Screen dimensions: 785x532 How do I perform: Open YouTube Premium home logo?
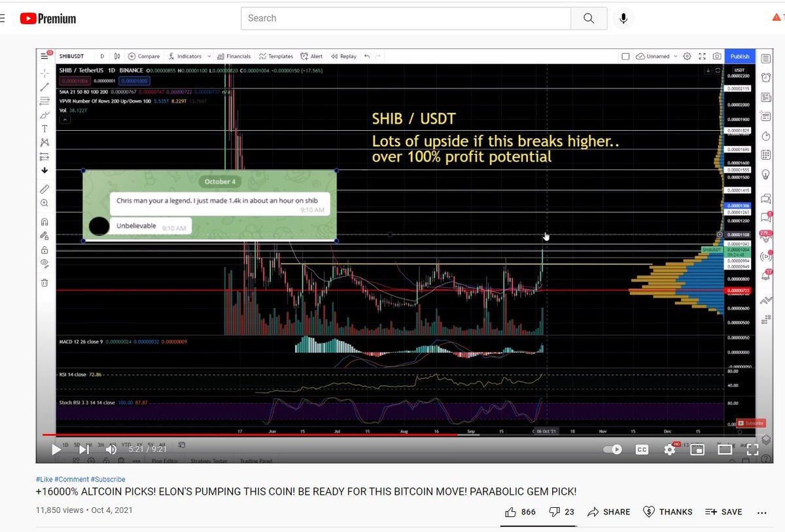coord(48,19)
